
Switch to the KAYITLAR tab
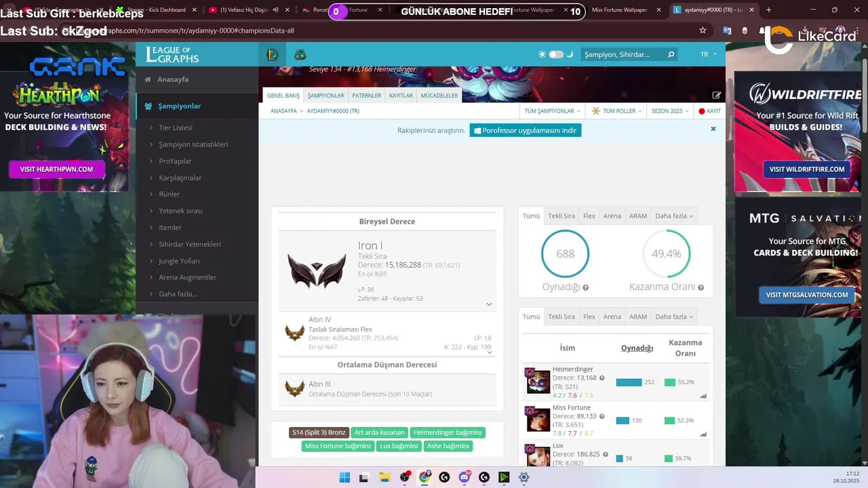click(x=401, y=96)
